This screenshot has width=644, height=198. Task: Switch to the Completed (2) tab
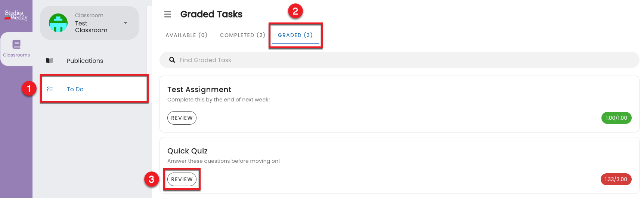pyautogui.click(x=242, y=35)
